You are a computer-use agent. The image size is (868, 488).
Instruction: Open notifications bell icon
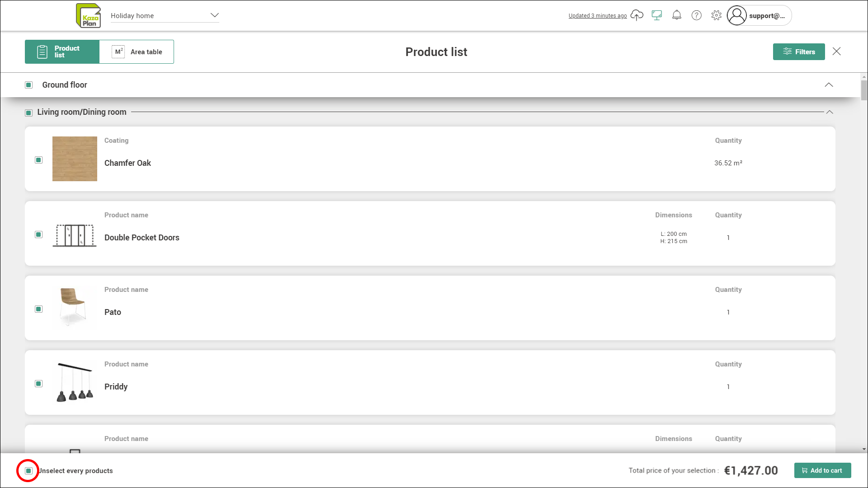[x=677, y=15]
